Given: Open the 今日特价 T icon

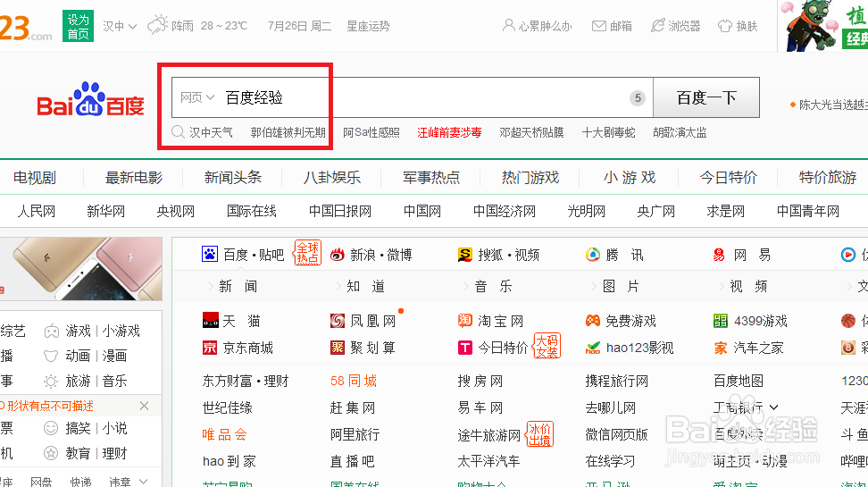Looking at the screenshot, I should pyautogui.click(x=465, y=348).
